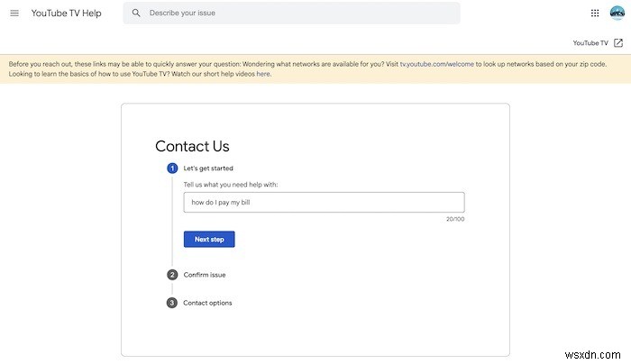Screen dimensions: 631x364
Task: Open the Google apps grid
Action: 595,14
